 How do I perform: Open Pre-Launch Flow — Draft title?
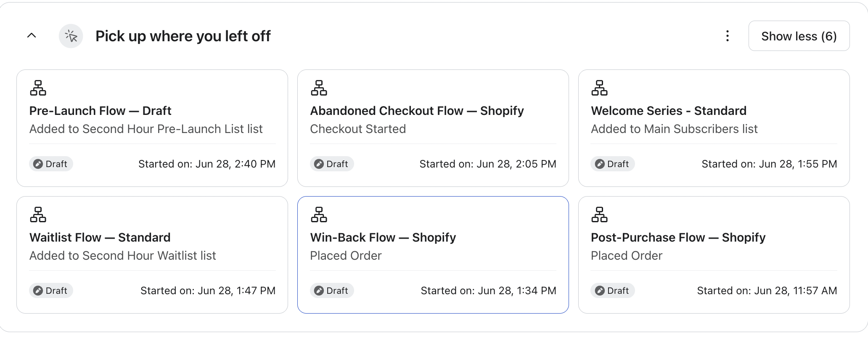[101, 111]
